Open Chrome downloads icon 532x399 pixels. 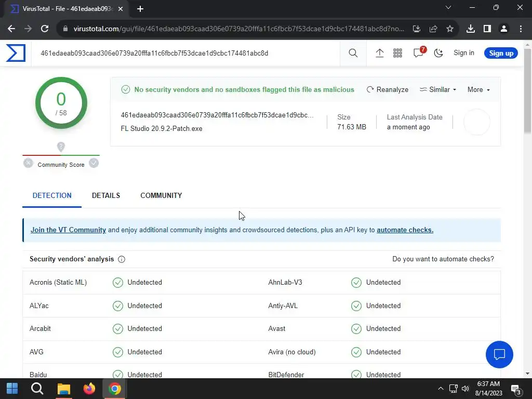[x=471, y=29]
